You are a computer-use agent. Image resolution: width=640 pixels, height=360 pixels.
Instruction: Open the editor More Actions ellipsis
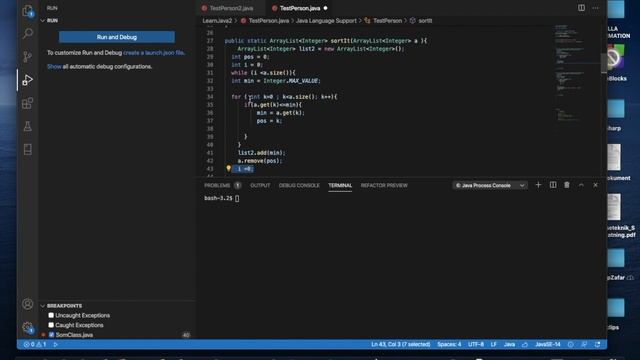tap(596, 8)
